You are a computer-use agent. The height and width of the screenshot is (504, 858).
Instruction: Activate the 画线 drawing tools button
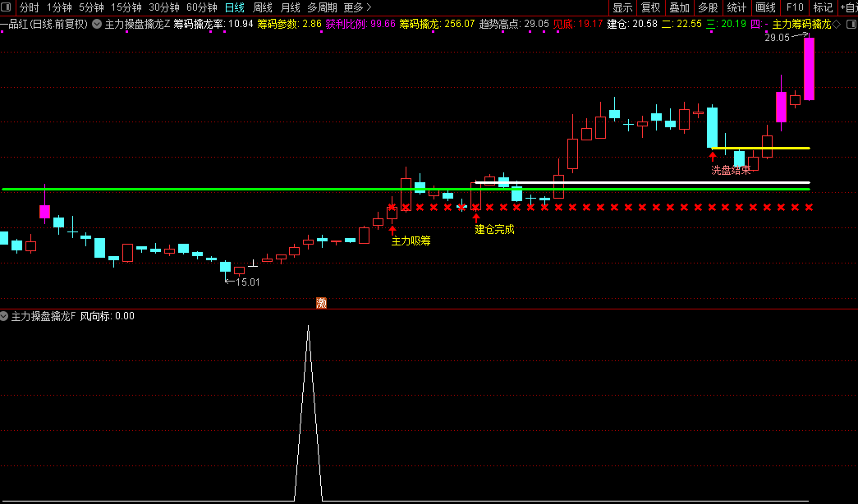(x=765, y=7)
